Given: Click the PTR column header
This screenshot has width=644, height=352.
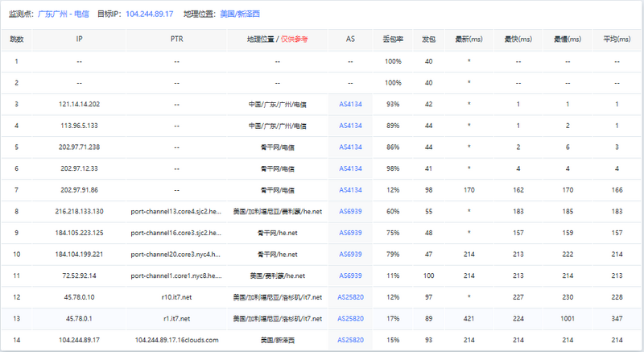Looking at the screenshot, I should click(176, 39).
